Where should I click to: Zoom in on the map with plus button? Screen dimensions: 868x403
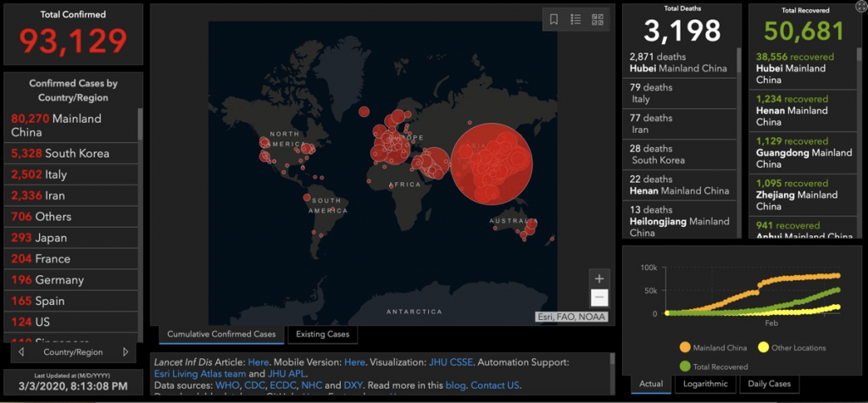[x=599, y=279]
